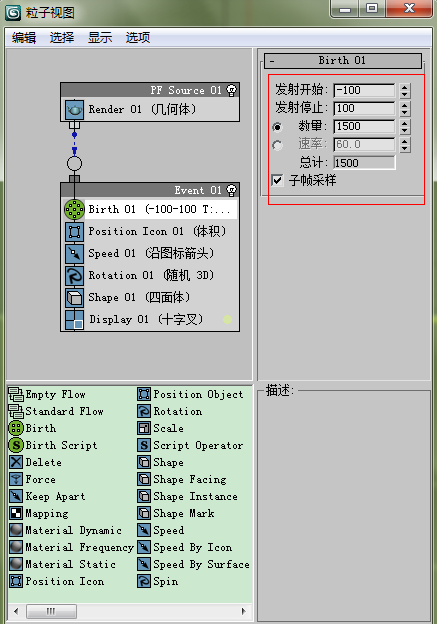The height and width of the screenshot is (624, 437).
Task: Click the 发射停止 input field
Action: pyautogui.click(x=364, y=108)
